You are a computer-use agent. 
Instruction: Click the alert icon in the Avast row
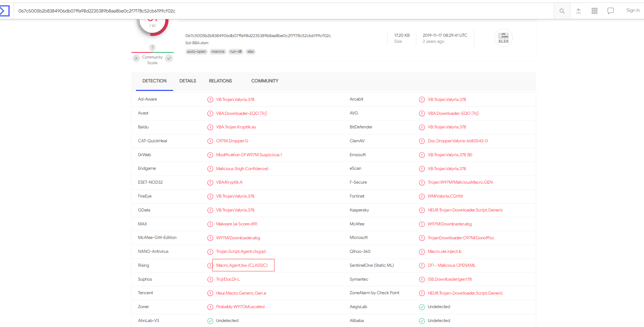210,113
